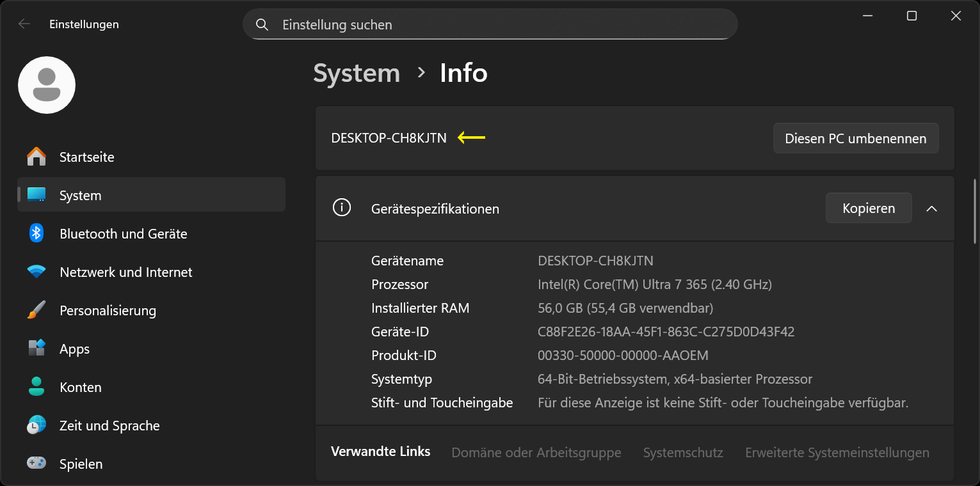Screen dimensions: 980x486
Task: Collapse the Gerätespezifikationen panel
Action: (x=931, y=208)
